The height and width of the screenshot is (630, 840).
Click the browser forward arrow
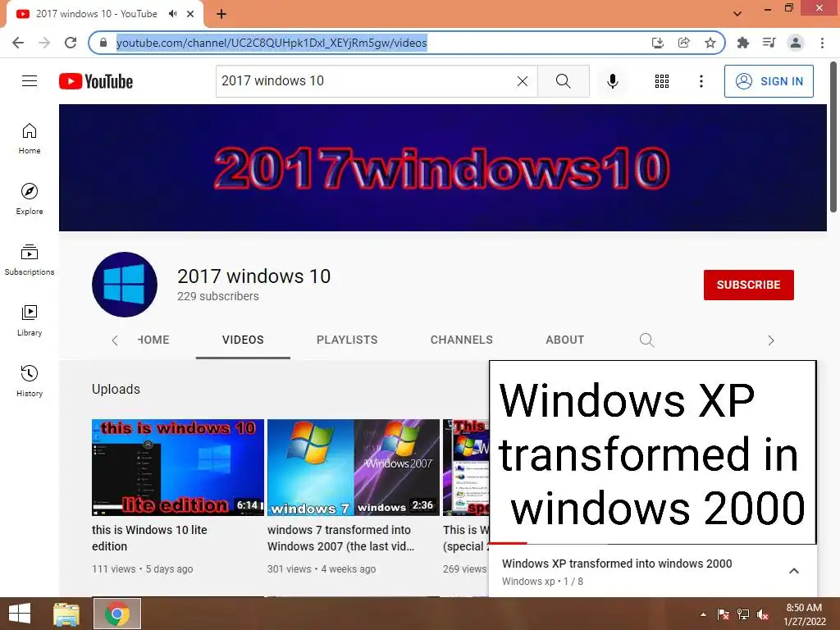point(44,43)
